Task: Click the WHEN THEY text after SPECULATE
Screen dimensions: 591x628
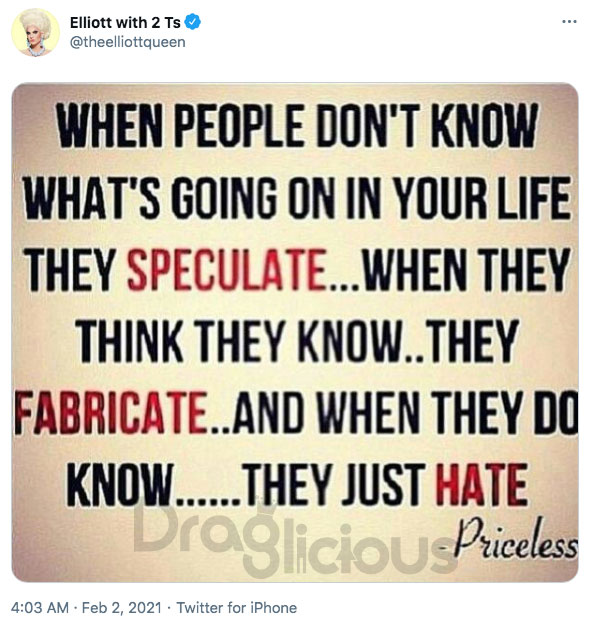Action: click(x=466, y=269)
